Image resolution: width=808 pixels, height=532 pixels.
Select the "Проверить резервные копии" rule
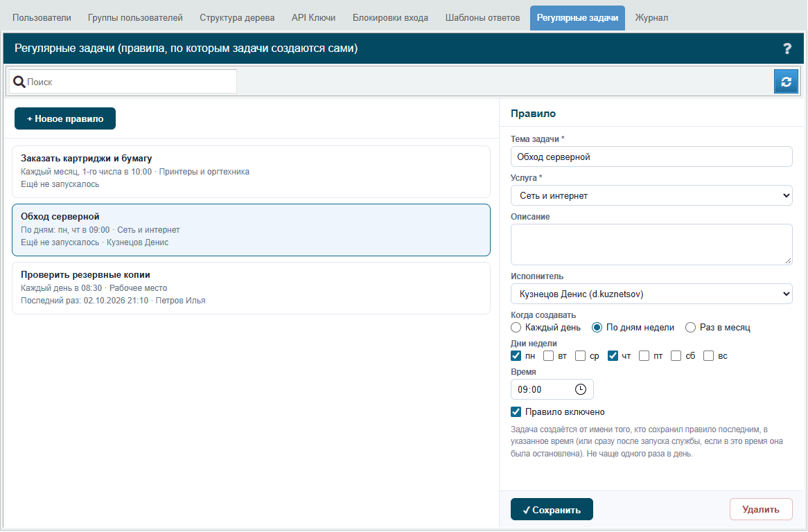tap(251, 288)
